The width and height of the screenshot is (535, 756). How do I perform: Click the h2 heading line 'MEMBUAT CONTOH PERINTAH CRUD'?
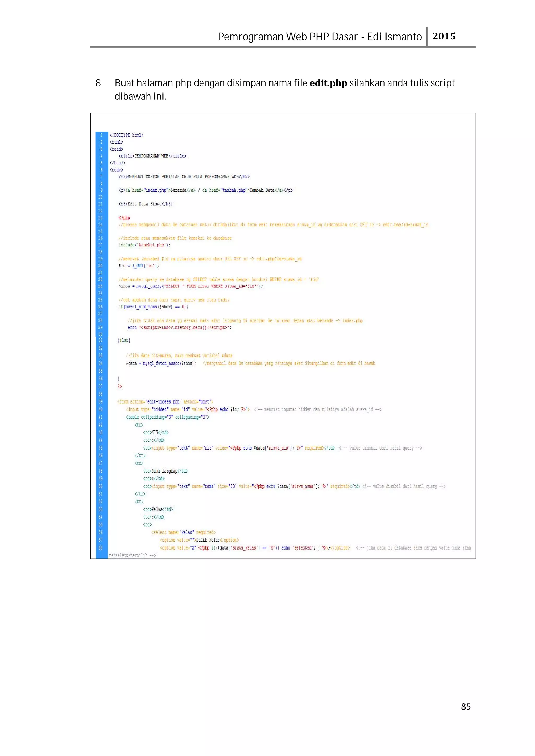pos(184,177)
